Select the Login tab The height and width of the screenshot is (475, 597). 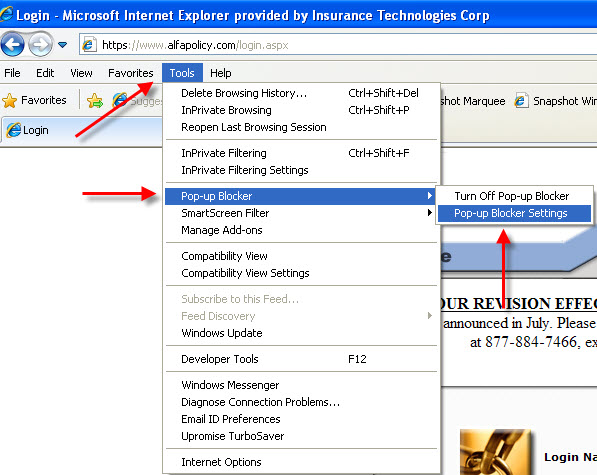tap(82, 130)
